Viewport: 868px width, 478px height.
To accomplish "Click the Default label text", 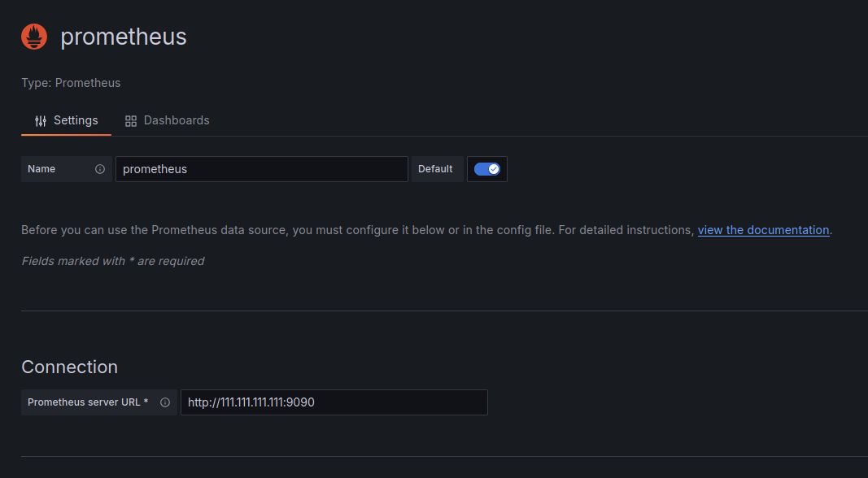I will pyautogui.click(x=435, y=169).
